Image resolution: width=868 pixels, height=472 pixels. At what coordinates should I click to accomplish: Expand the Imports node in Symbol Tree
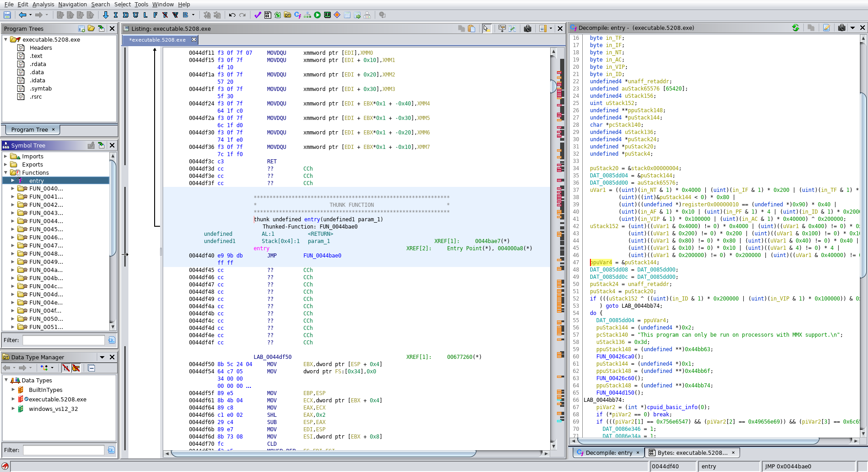6,157
